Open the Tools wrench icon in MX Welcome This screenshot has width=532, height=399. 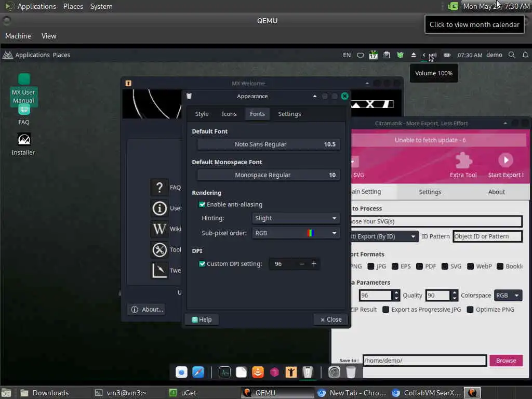159,250
